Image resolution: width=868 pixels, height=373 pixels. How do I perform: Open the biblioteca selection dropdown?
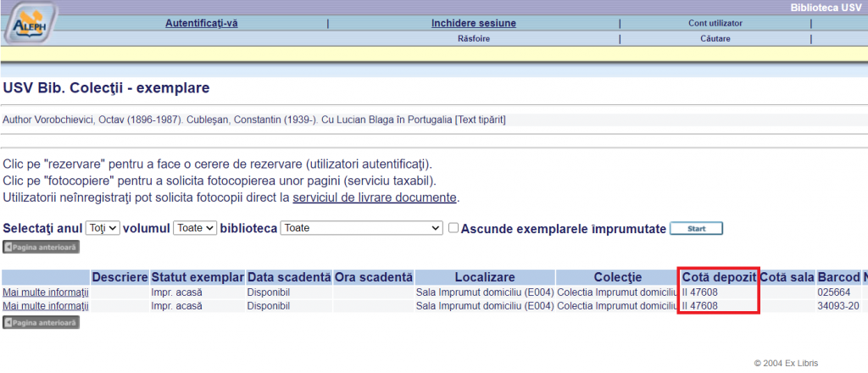[x=361, y=228]
